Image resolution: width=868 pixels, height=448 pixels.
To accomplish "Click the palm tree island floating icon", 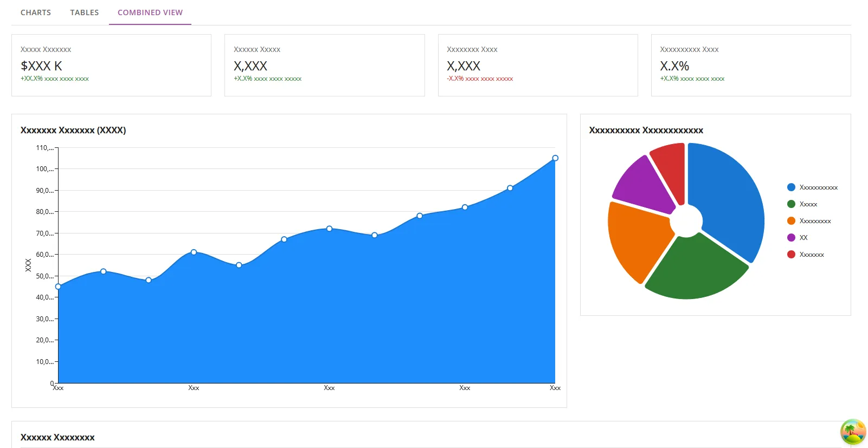I will pos(853,432).
